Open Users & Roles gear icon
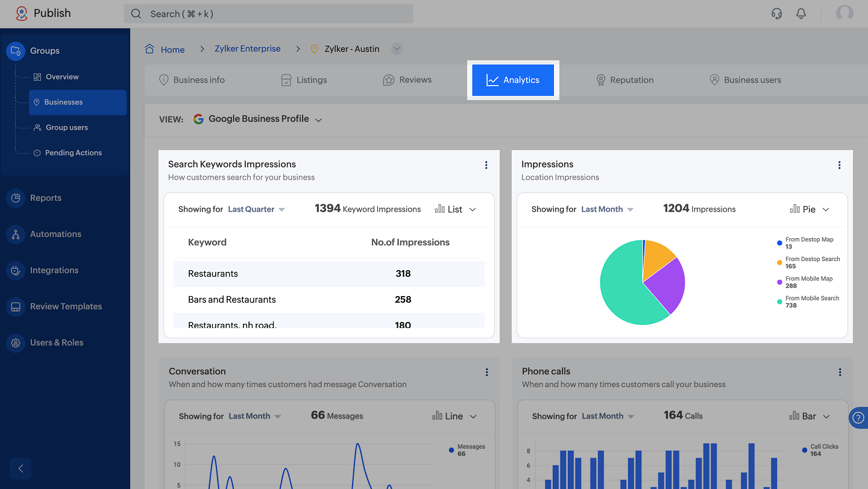868x489 pixels. (x=16, y=342)
